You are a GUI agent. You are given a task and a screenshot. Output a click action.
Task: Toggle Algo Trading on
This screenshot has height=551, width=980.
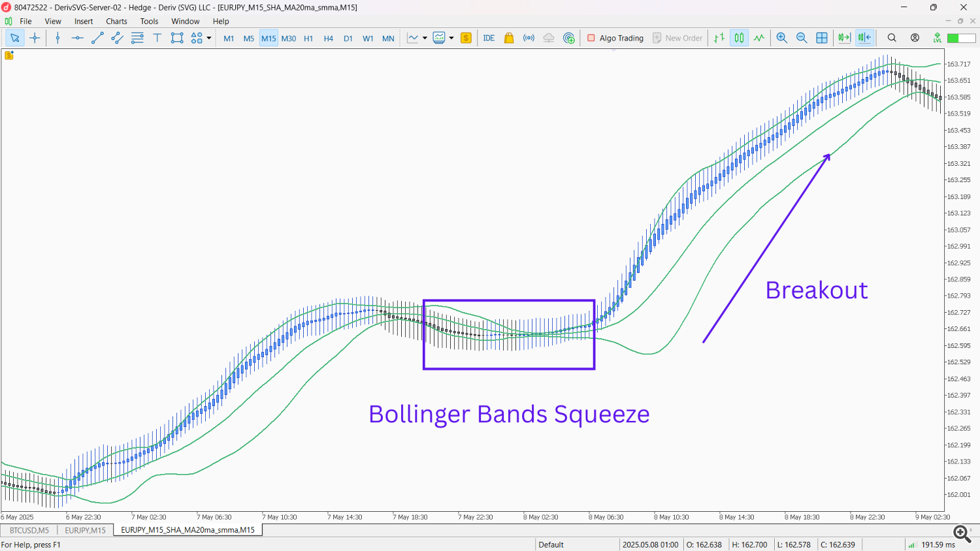[615, 38]
